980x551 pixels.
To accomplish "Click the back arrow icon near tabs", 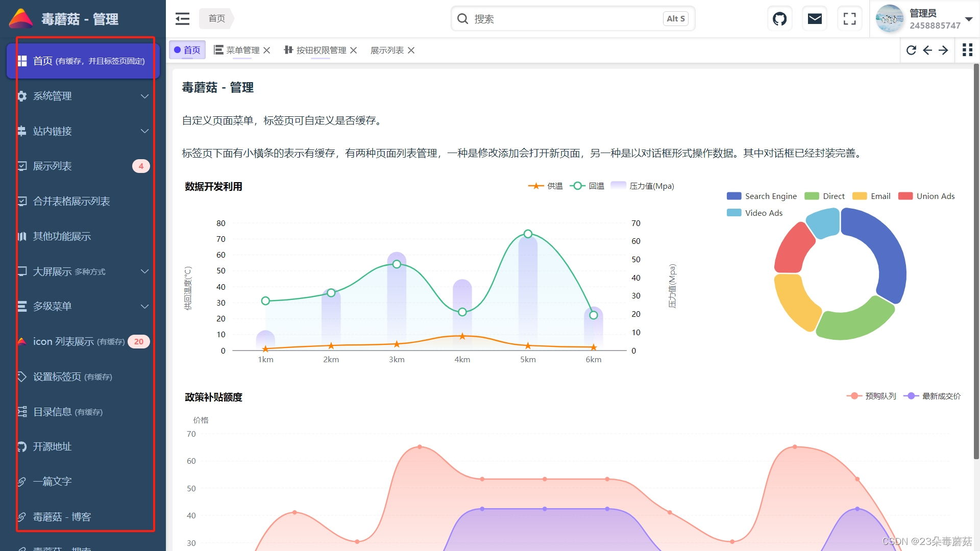I will pos(927,50).
